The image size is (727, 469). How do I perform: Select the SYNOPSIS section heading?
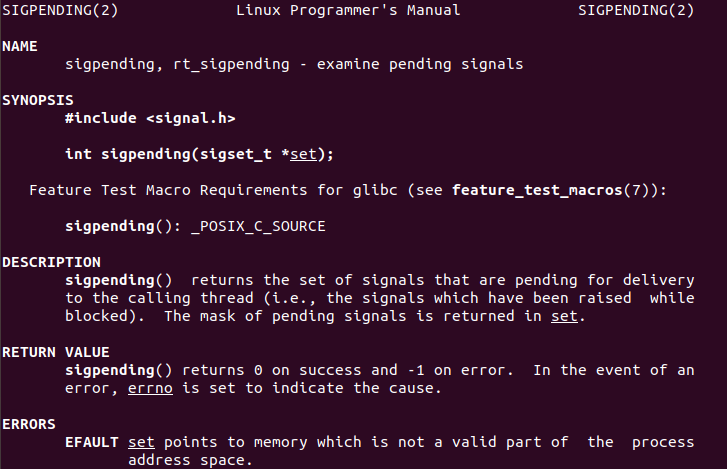(38, 101)
